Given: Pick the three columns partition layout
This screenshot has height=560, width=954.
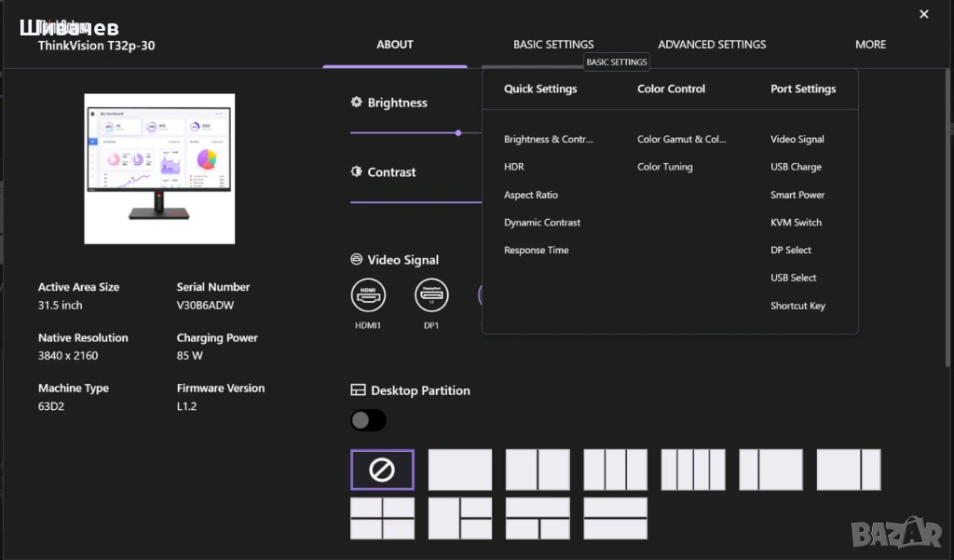Looking at the screenshot, I should tap(615, 470).
